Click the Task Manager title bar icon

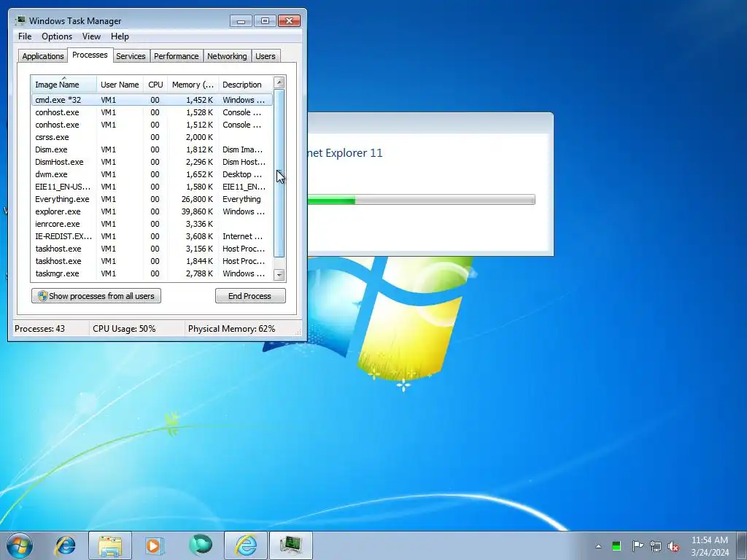click(x=20, y=20)
